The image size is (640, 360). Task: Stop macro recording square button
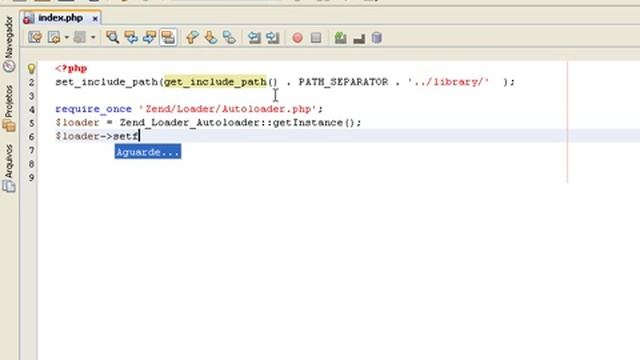316,38
